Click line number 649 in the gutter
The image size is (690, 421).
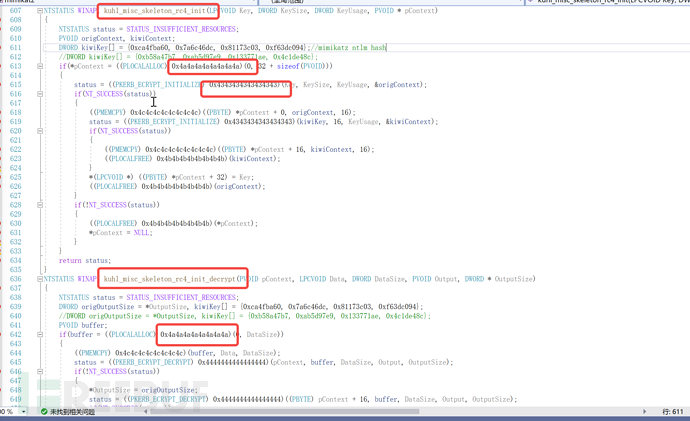click(15, 399)
